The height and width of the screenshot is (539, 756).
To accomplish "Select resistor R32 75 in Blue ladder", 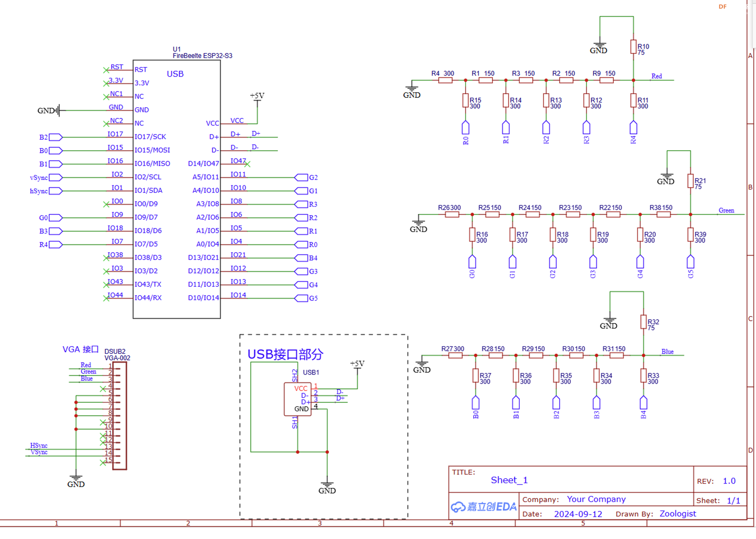I will click(x=644, y=322).
